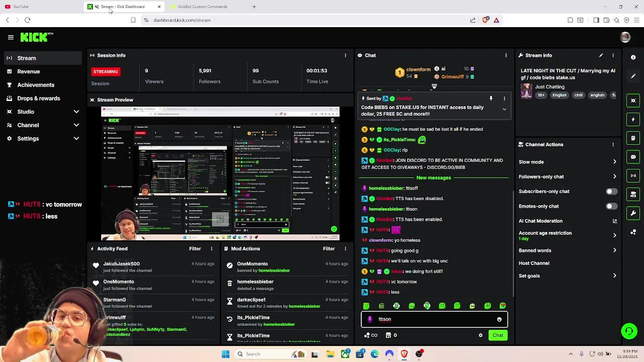Open the Chat panel three-dot menu
Image resolution: width=644 pixels, height=362 pixels.
(x=506, y=55)
